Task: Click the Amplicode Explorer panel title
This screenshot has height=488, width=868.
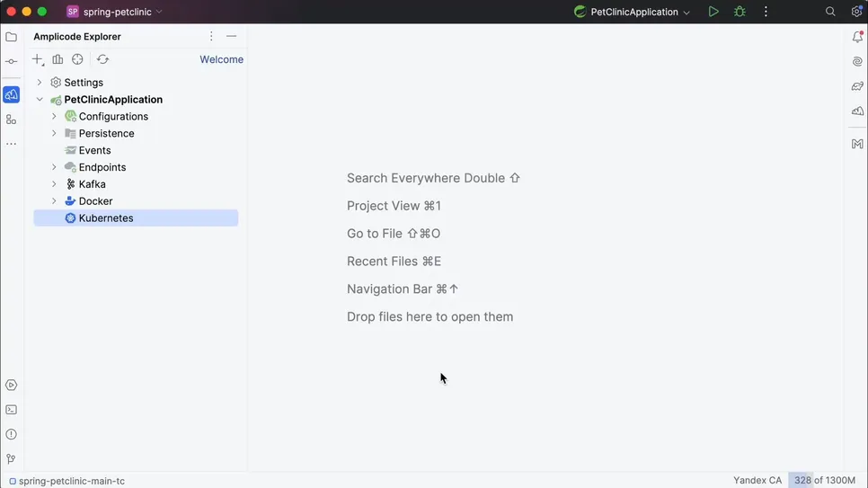Action: [x=77, y=37]
